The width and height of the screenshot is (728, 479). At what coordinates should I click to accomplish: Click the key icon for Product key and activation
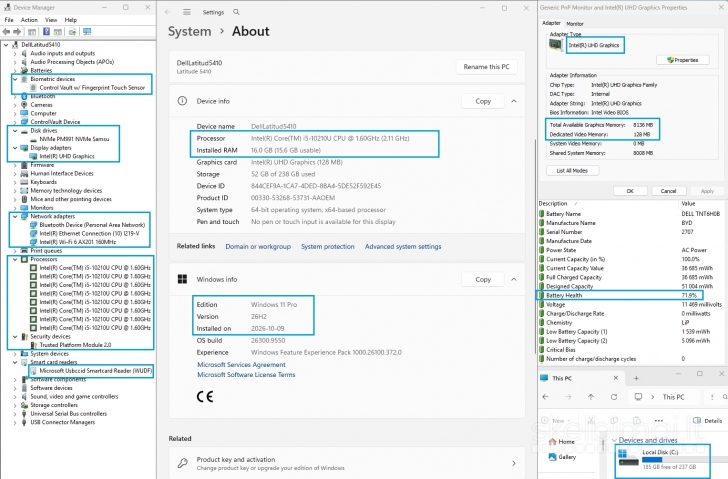pos(183,463)
